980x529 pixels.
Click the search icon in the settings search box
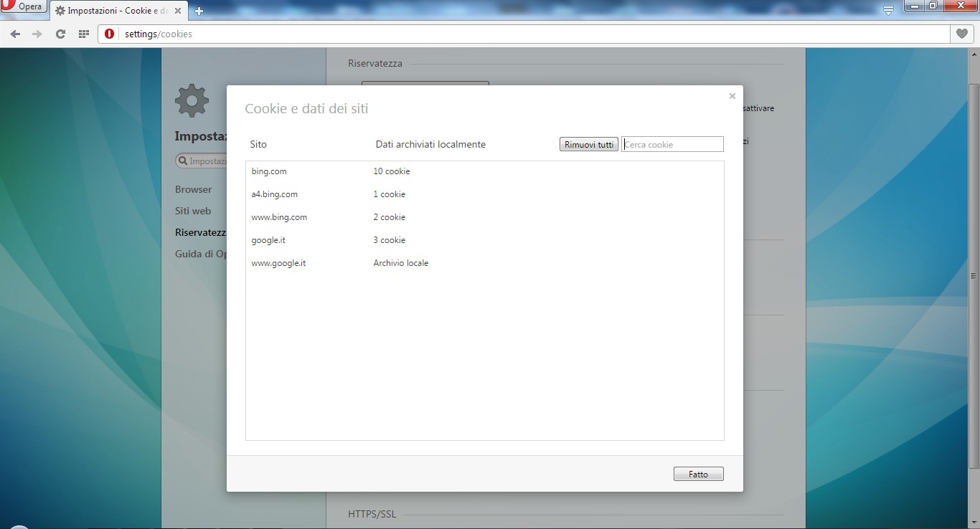(183, 161)
